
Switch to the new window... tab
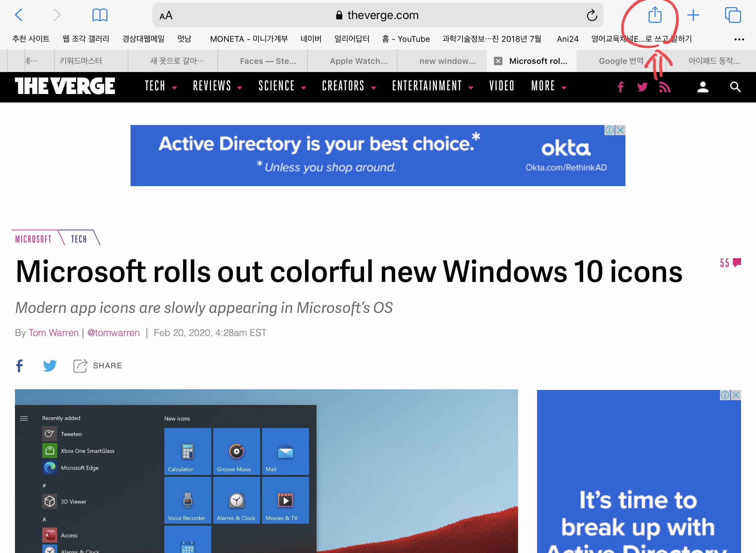pos(442,61)
